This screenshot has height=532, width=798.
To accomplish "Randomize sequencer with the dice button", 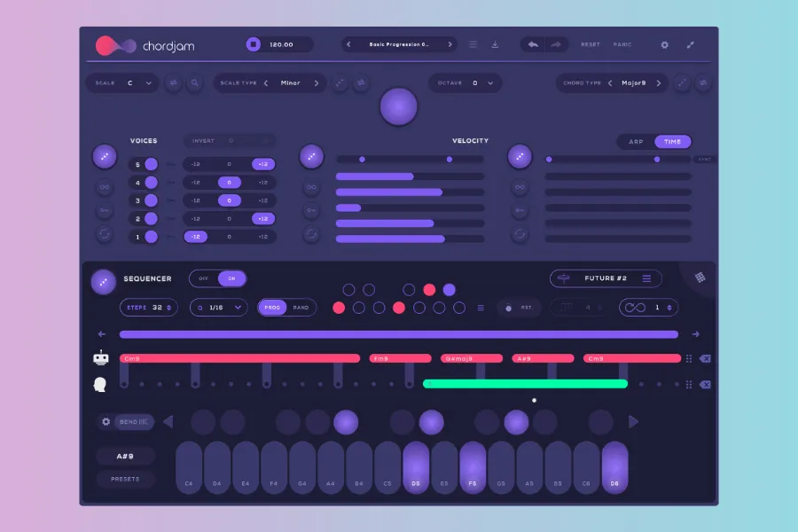I will 104,281.
